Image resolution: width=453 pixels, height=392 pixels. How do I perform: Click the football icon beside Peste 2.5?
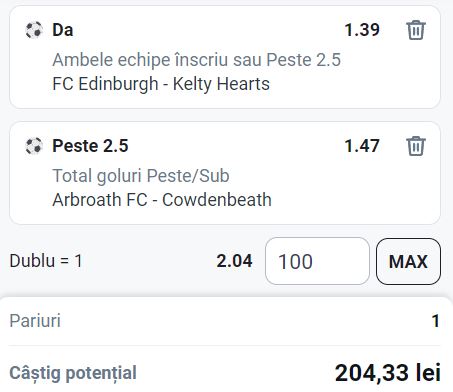(x=34, y=146)
